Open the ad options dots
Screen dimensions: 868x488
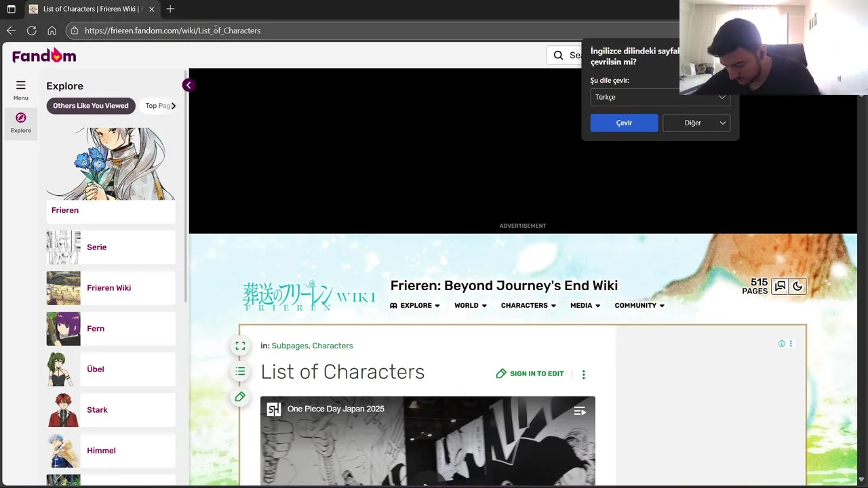click(790, 344)
